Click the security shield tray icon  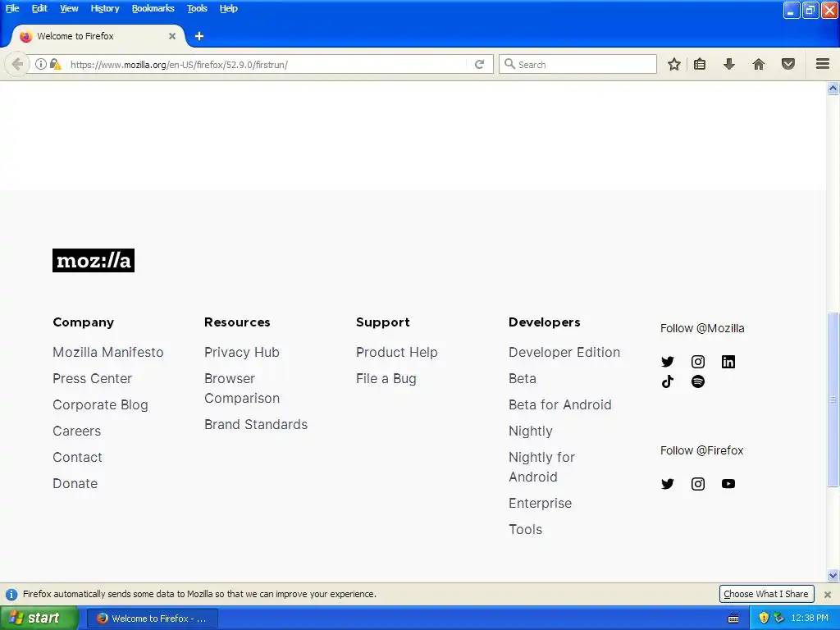pyautogui.click(x=764, y=618)
